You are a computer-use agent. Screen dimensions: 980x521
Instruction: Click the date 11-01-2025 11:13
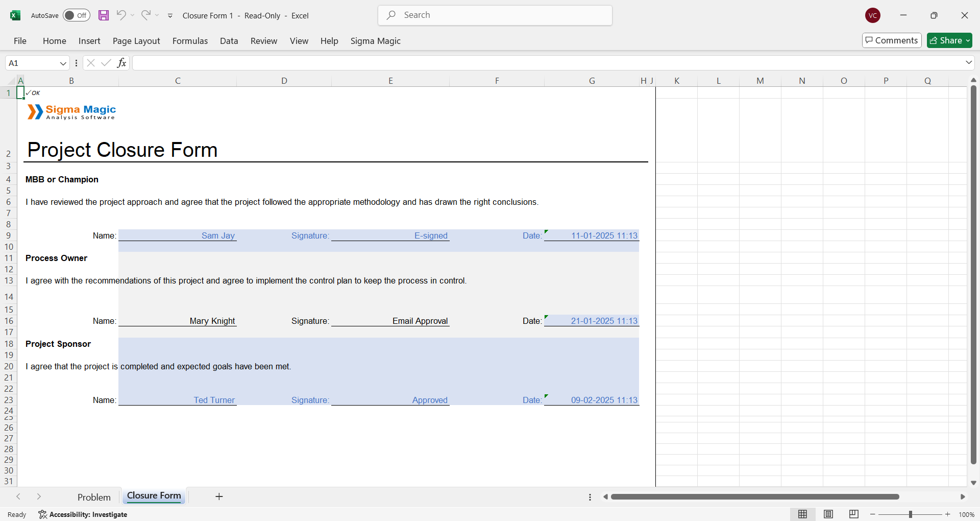[x=592, y=235]
